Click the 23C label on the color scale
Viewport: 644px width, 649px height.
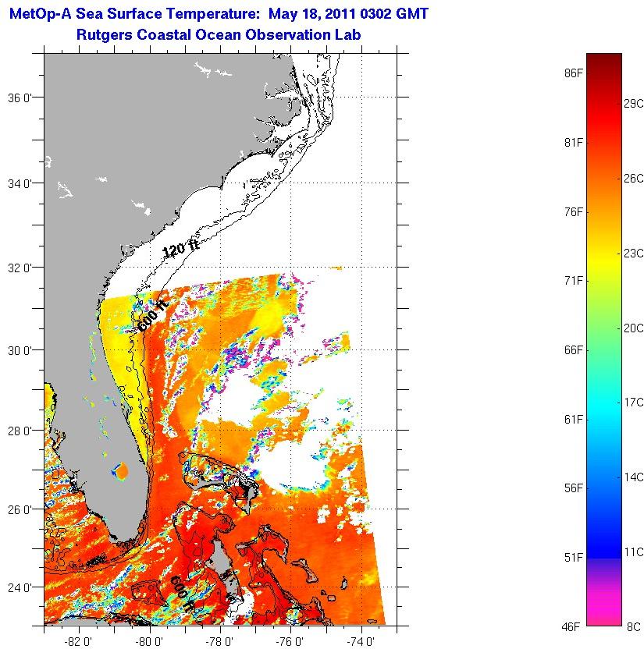point(634,253)
